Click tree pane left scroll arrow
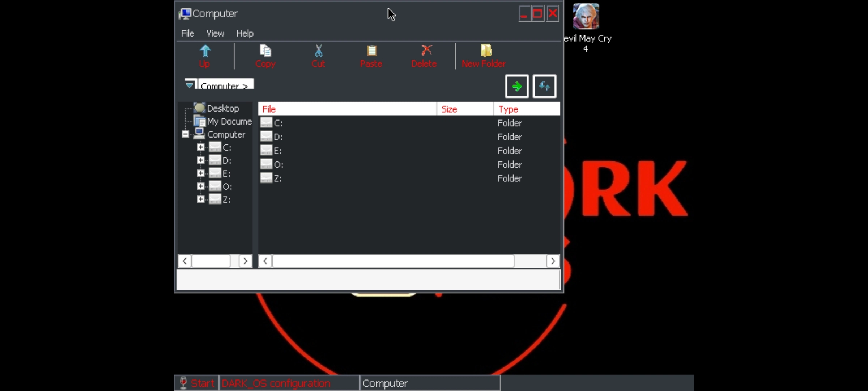This screenshot has width=868, height=391. [184, 261]
